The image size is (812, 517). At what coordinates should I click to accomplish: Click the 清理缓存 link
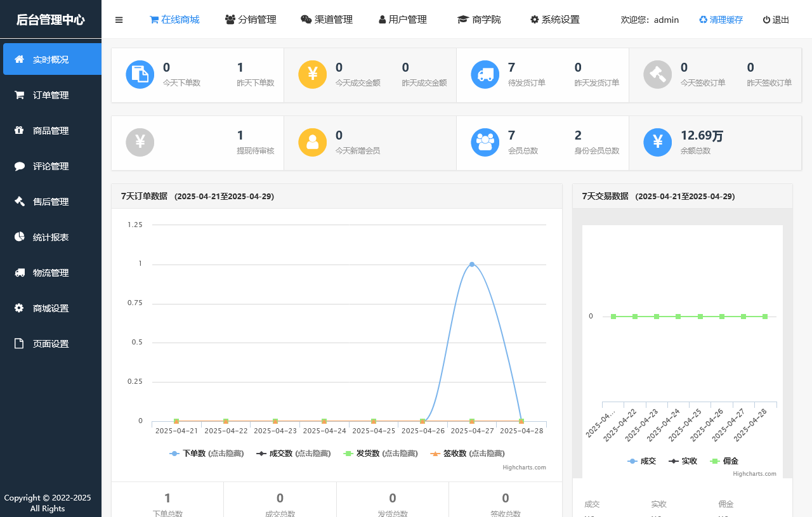point(721,20)
